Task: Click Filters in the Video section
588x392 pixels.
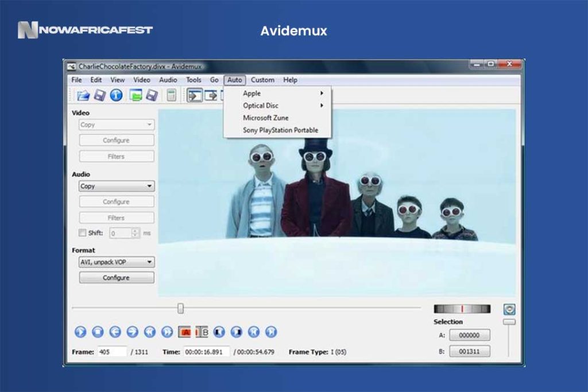Action: pyautogui.click(x=116, y=156)
